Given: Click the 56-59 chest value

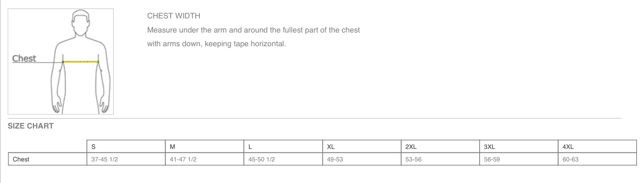Looking at the screenshot, I should [x=492, y=159].
